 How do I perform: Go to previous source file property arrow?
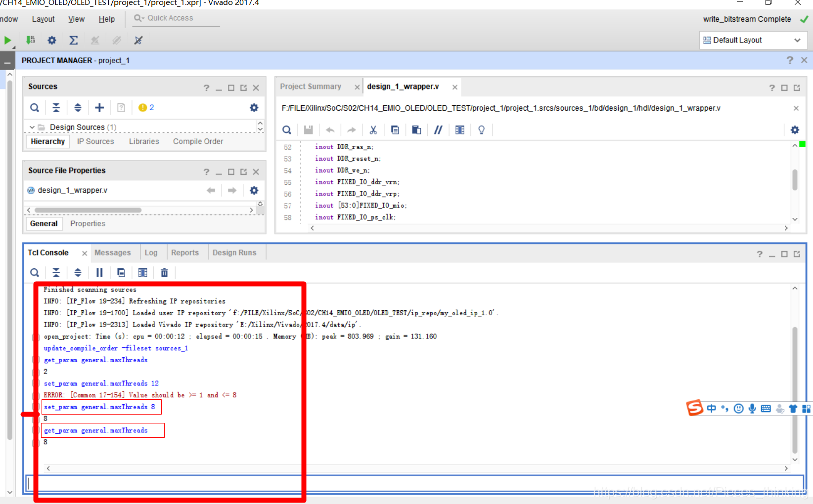point(211,190)
